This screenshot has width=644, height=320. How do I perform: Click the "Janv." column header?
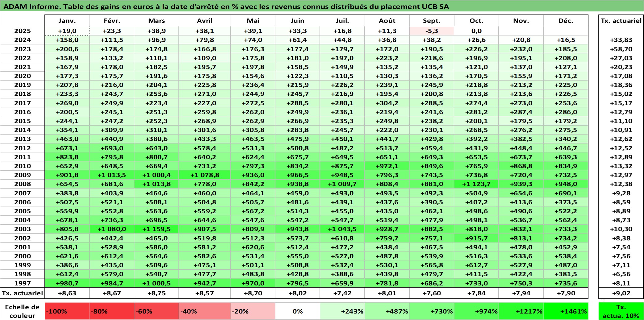[67, 21]
